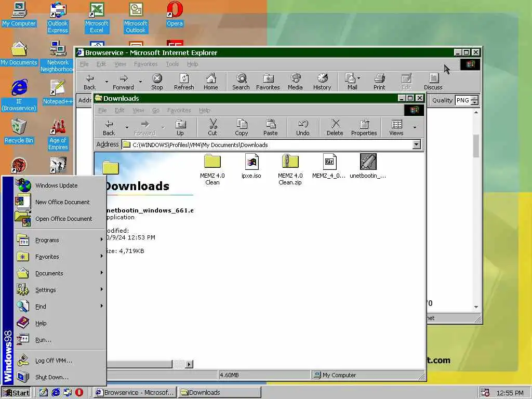Viewport: 532px width, 399px height.
Task: Choose Windows Update in Start menu
Action: (x=60, y=185)
